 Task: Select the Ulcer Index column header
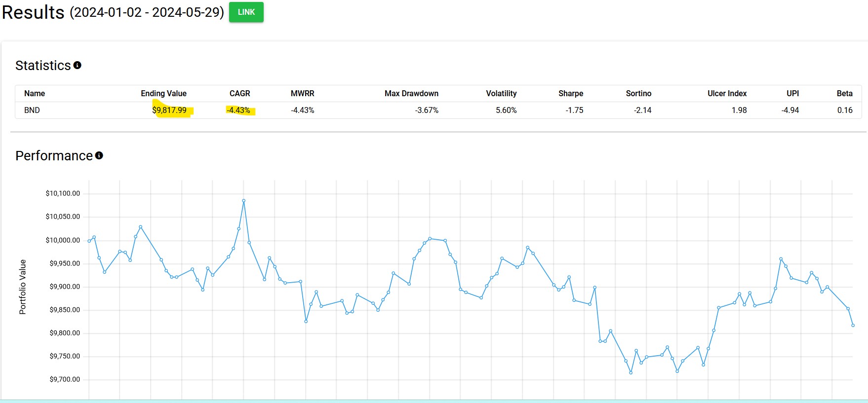[727, 93]
